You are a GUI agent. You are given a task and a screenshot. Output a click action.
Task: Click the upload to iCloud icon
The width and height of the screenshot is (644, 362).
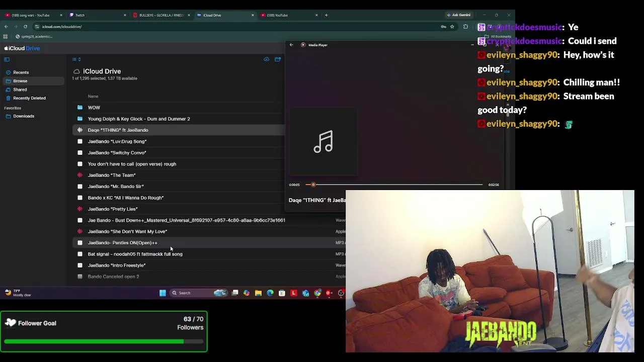(267, 59)
